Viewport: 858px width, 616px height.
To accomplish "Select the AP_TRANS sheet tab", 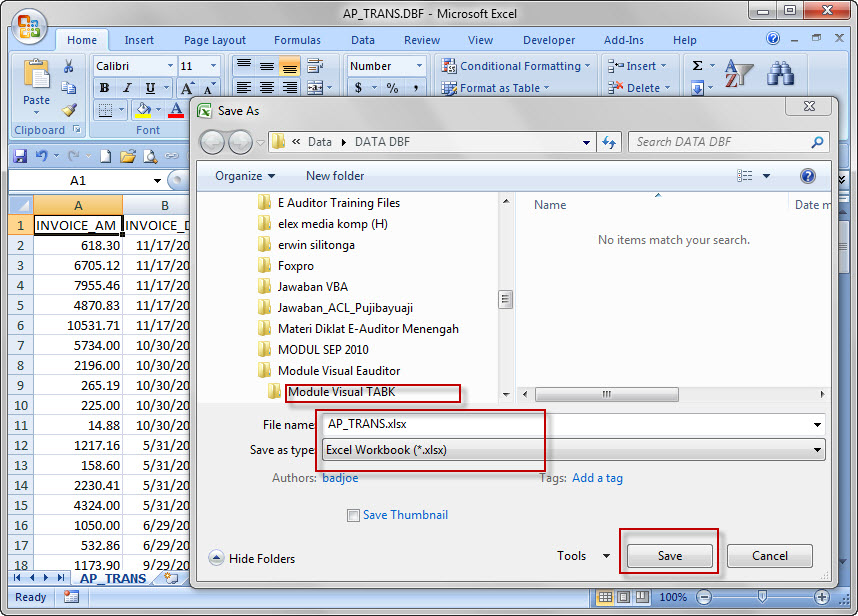I will [x=112, y=578].
